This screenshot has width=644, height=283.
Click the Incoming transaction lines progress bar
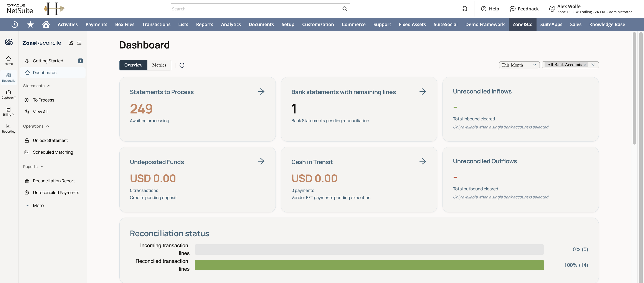tap(369, 250)
